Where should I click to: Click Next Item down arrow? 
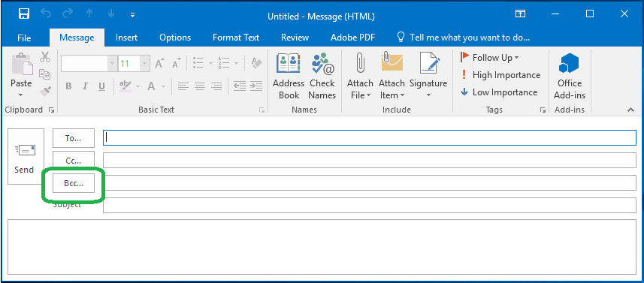(111, 14)
